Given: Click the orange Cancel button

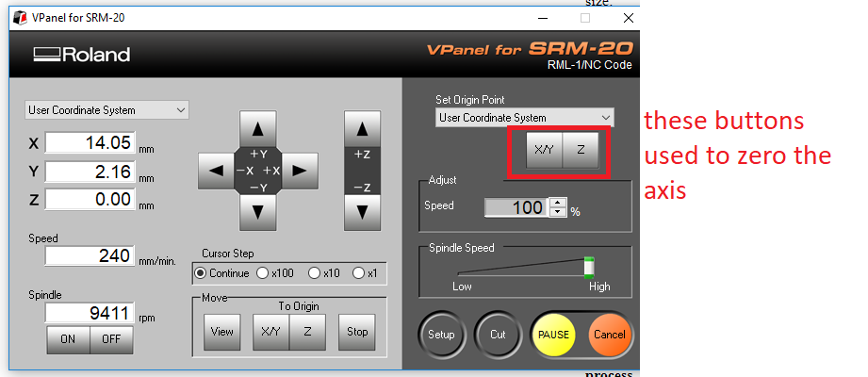Looking at the screenshot, I should [x=610, y=335].
